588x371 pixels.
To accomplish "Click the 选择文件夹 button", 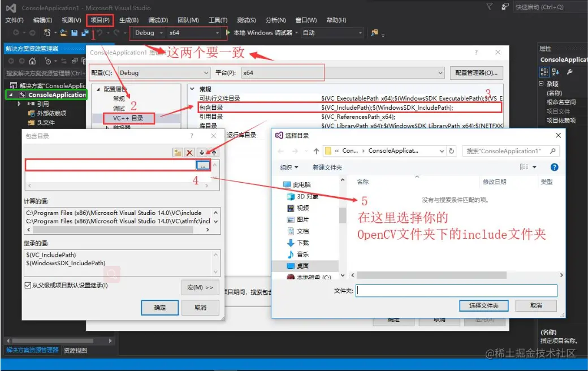I will tap(484, 306).
